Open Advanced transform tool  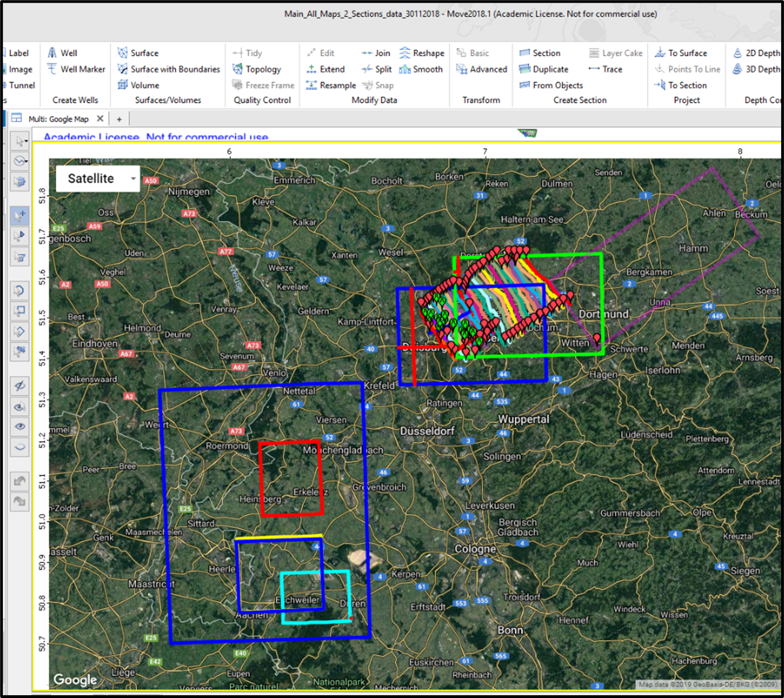(x=482, y=69)
